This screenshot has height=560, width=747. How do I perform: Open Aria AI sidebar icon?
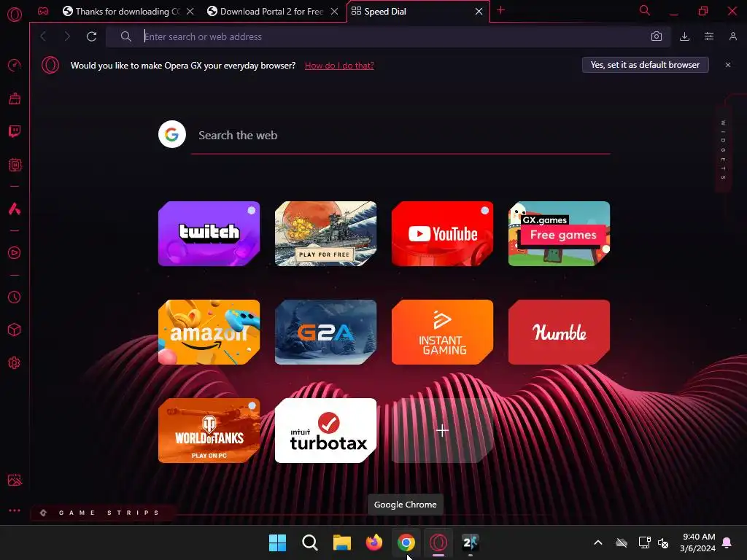[15, 209]
